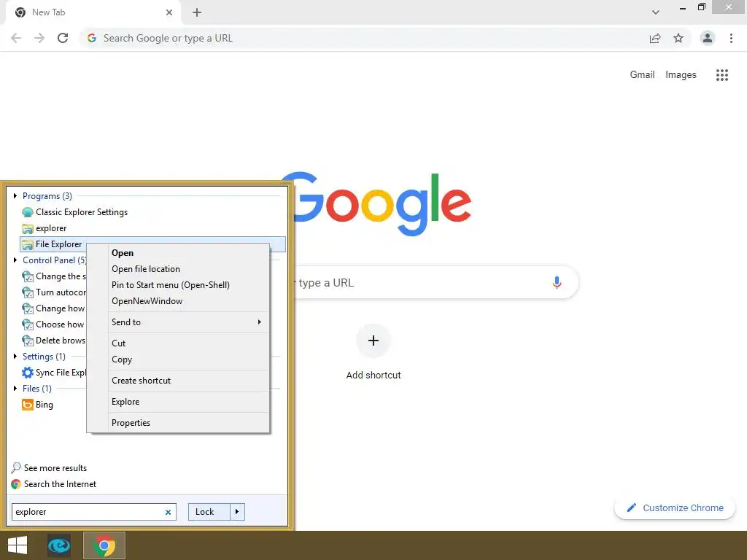Select the 'Choose how' result

54,324
